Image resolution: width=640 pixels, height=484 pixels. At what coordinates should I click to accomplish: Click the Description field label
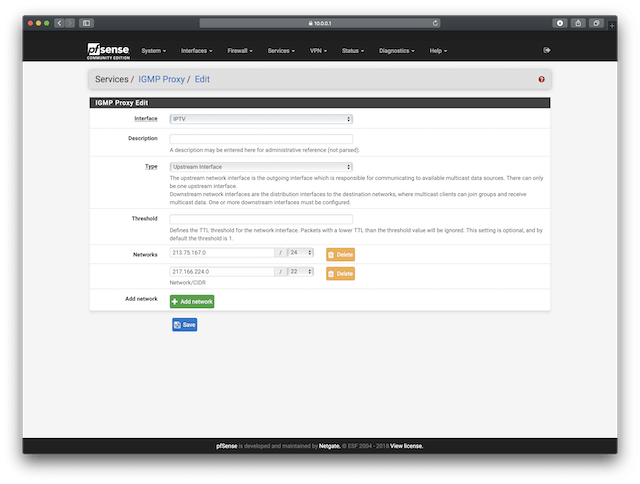(x=143, y=138)
